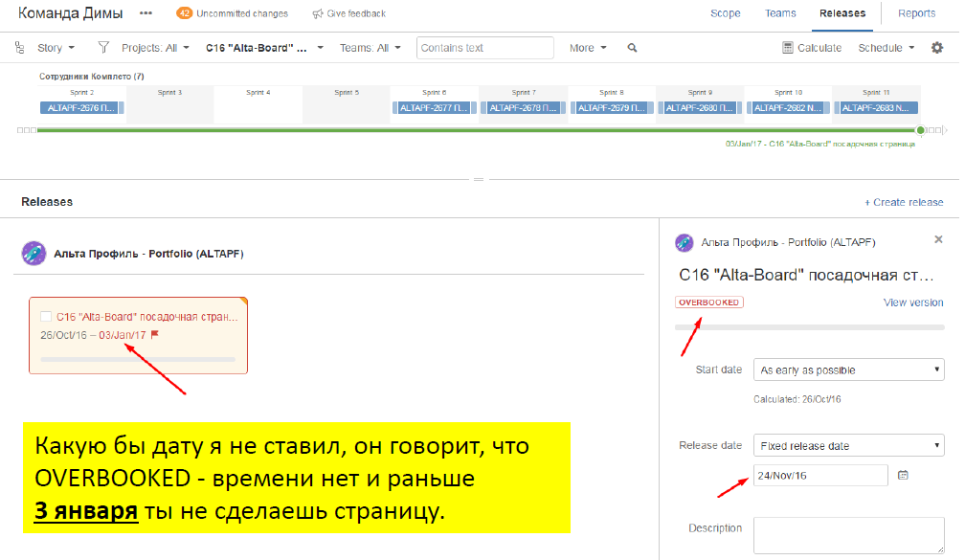This screenshot has height=560, width=965.
Task: Expand the Story hierarchy dropdown
Action: point(56,48)
